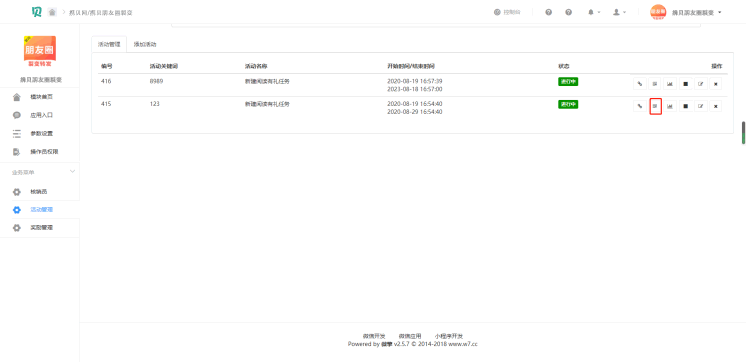
Task: Click the first question-mark help icon in the header
Action: tap(549, 12)
